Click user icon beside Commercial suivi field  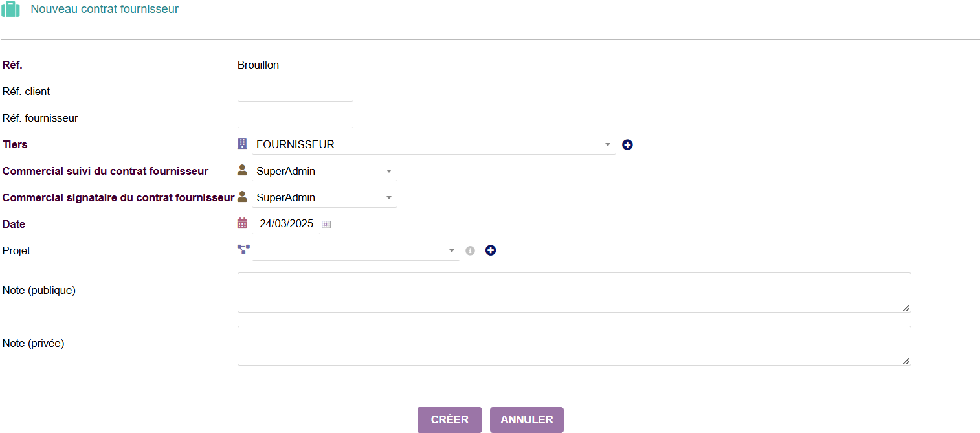point(243,170)
